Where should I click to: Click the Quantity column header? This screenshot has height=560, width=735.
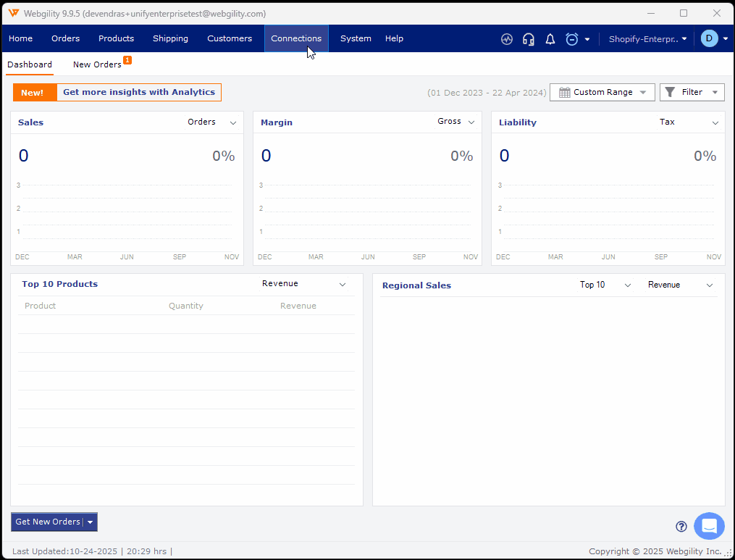[x=186, y=306]
